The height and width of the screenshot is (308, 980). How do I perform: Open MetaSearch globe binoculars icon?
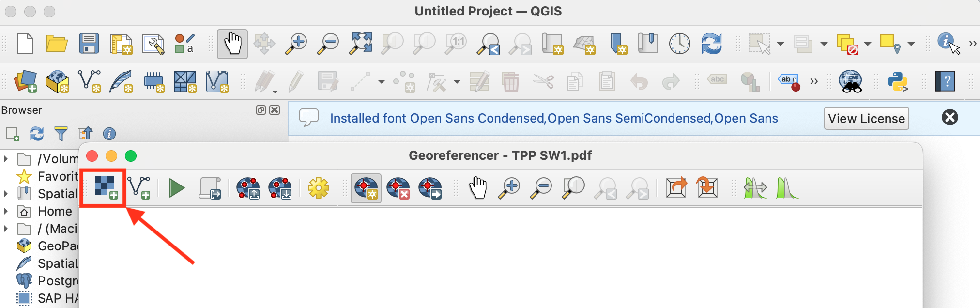850,81
